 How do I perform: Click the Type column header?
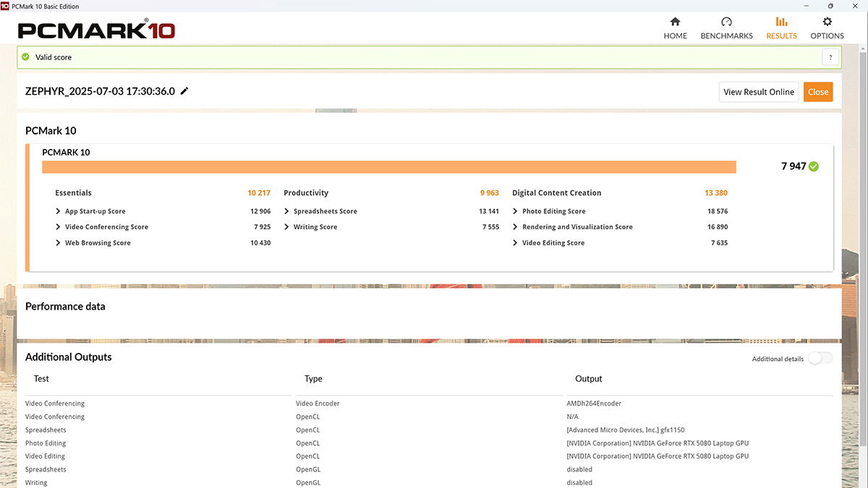[313, 379]
